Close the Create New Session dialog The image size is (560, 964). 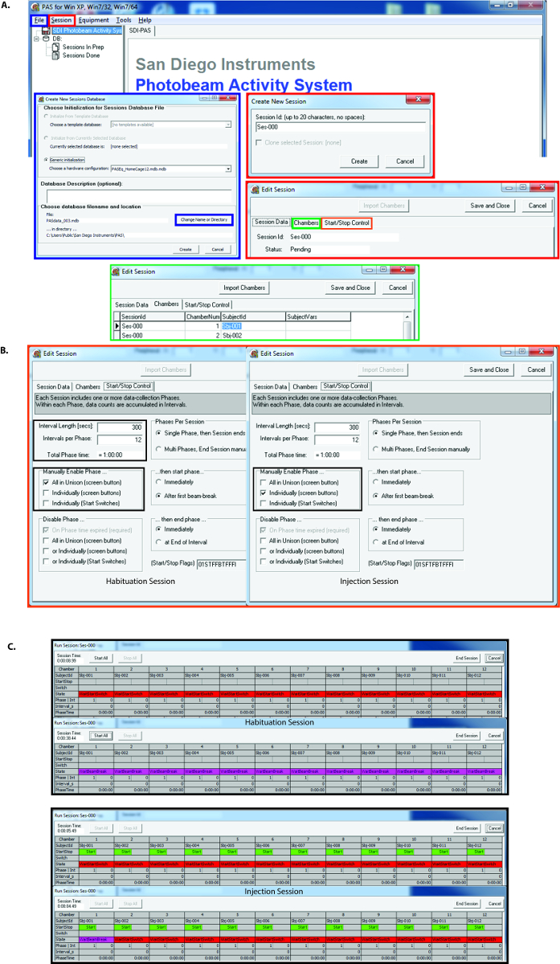pyautogui.click(x=420, y=100)
